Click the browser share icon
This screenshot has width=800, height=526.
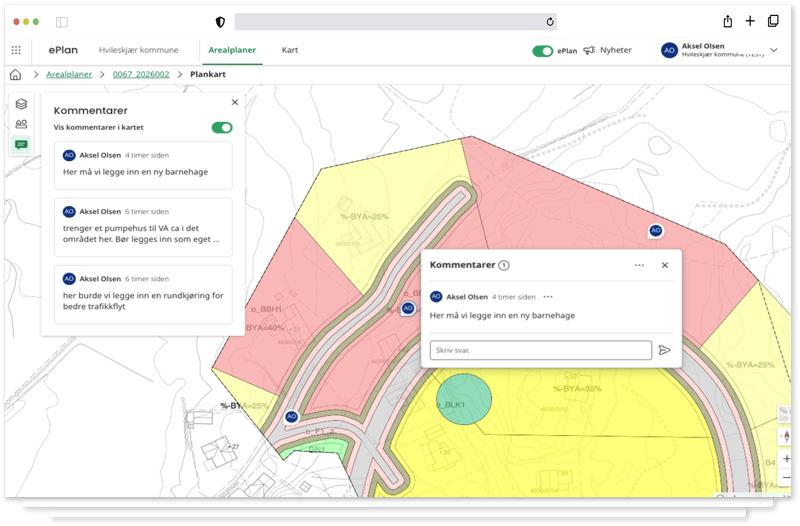[x=728, y=21]
